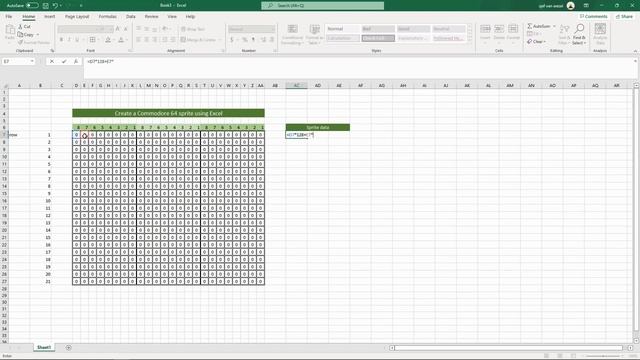Image resolution: width=640 pixels, height=360 pixels.
Task: Click the Accounting Number Format dollar icon
Action: pos(232,40)
